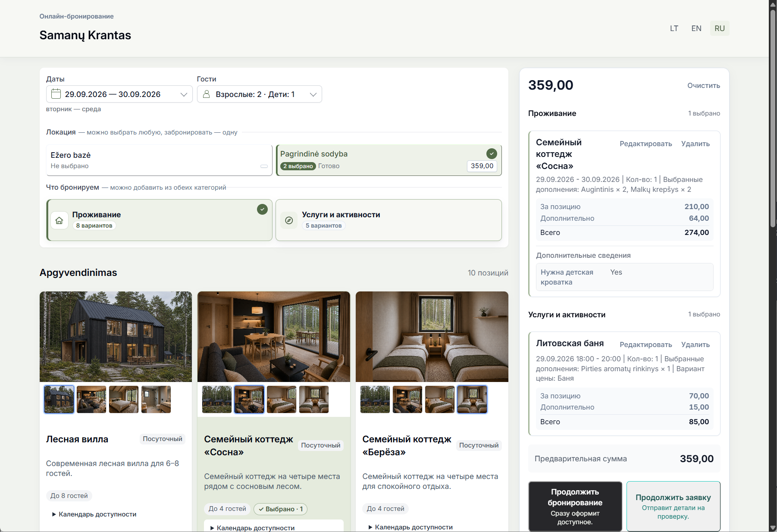Click Продолжить бронирование button
777x532 pixels.
click(575, 507)
